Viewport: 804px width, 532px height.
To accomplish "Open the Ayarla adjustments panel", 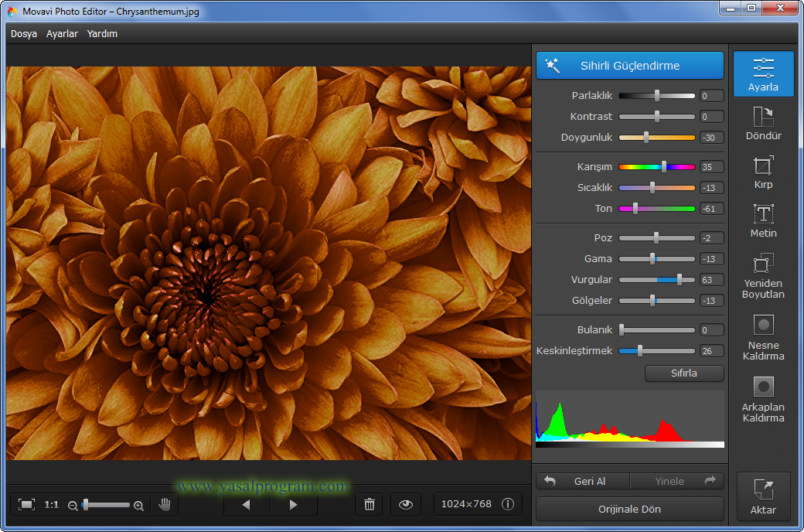I will (763, 73).
